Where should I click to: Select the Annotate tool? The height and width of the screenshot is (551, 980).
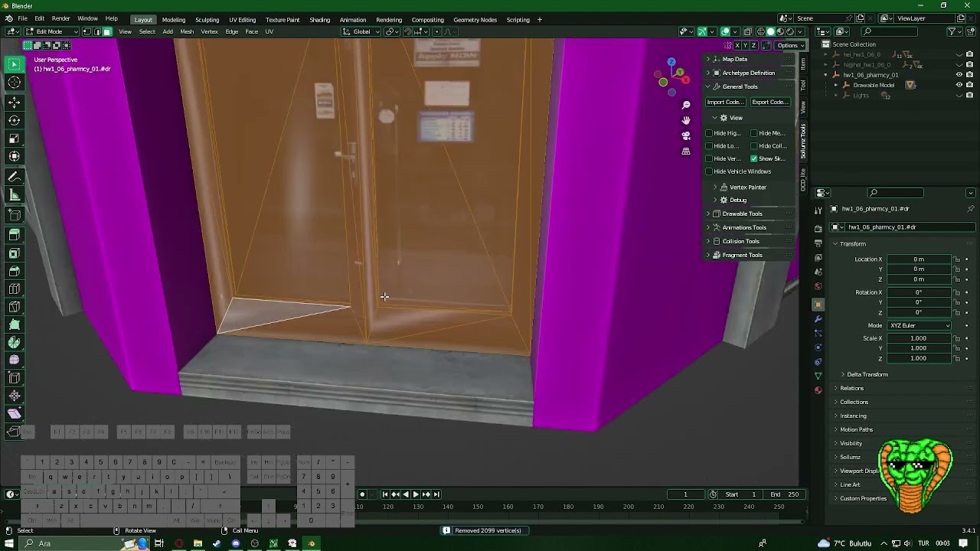[x=14, y=176]
